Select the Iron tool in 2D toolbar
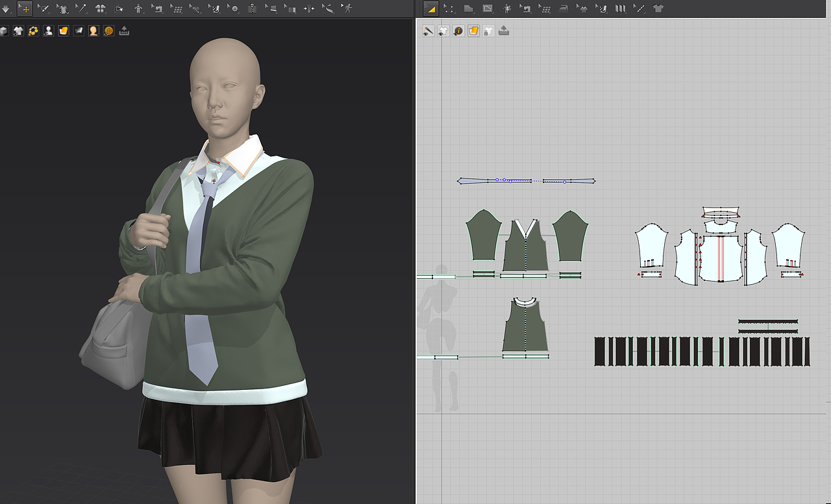 564,8
